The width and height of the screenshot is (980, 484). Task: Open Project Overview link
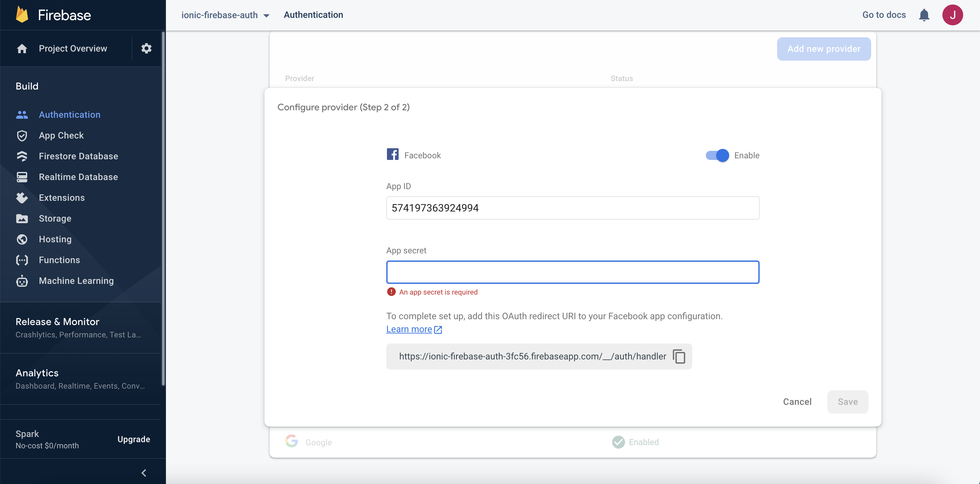pos(73,49)
